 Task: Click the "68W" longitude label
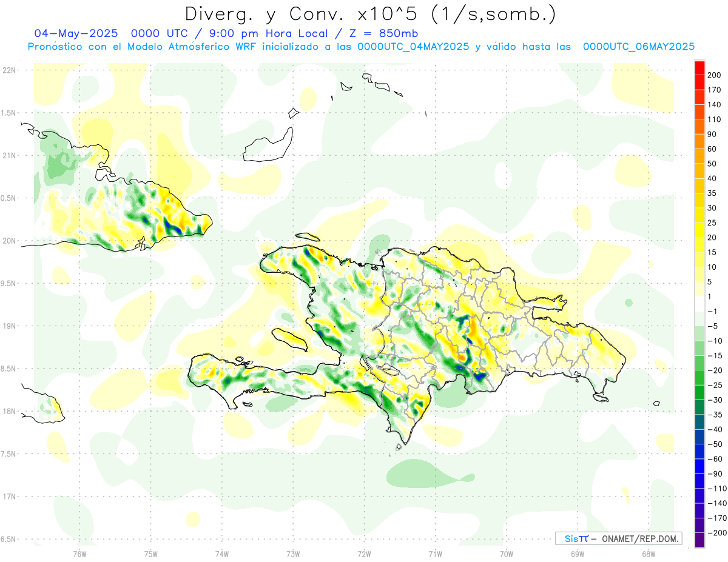click(648, 554)
